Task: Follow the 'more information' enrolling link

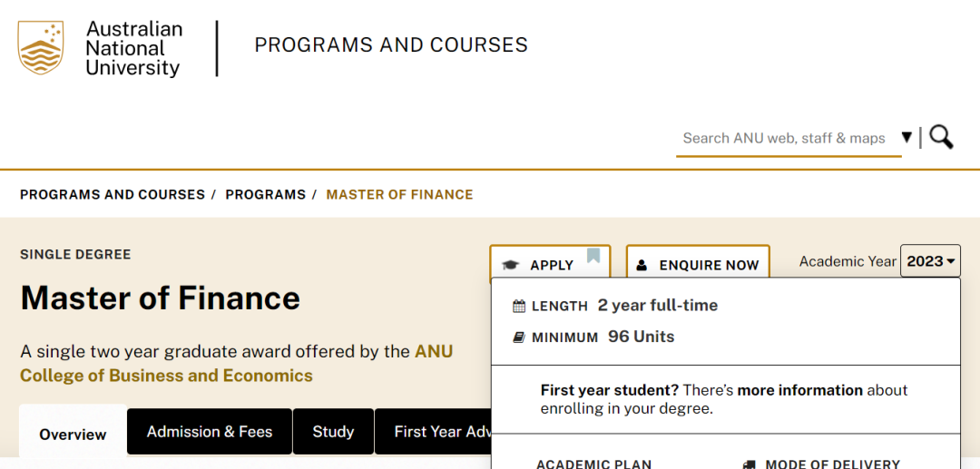Action: [799, 390]
